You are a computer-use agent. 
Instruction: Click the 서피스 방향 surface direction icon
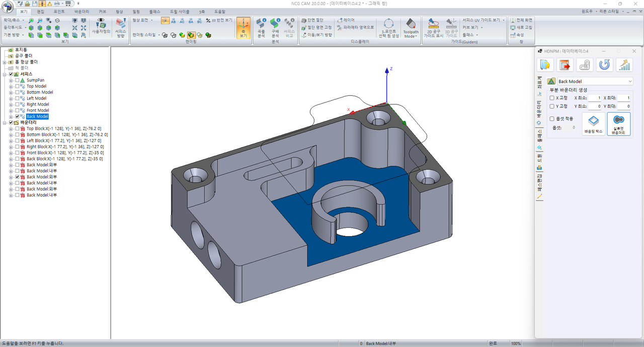click(121, 28)
